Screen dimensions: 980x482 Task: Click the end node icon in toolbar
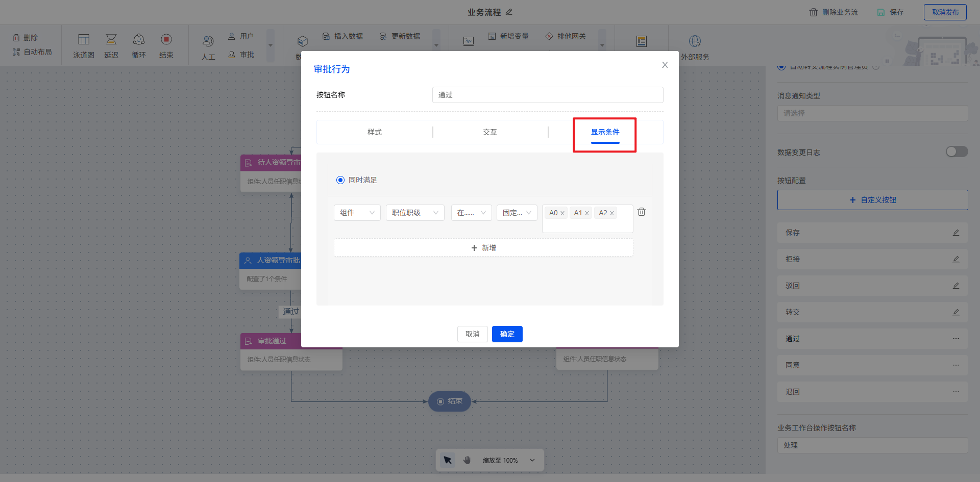(166, 40)
